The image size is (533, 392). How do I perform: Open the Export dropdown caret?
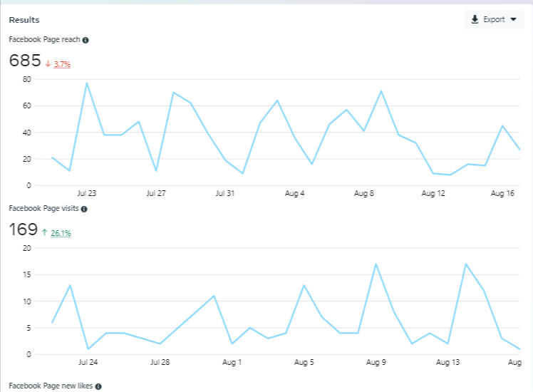513,20
